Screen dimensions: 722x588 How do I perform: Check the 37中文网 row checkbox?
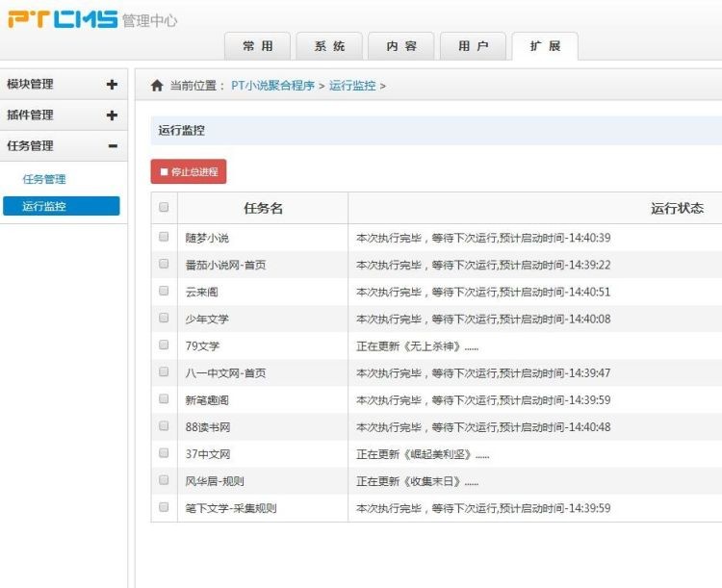tap(164, 453)
